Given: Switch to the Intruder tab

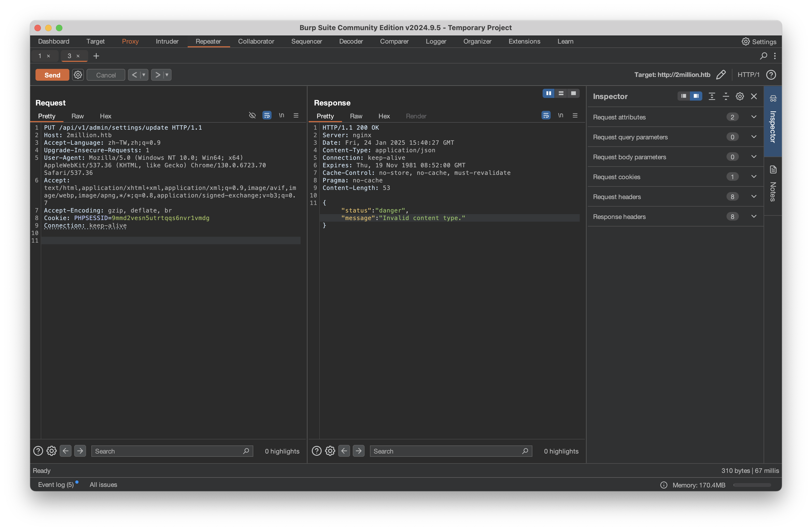Looking at the screenshot, I should pos(167,41).
